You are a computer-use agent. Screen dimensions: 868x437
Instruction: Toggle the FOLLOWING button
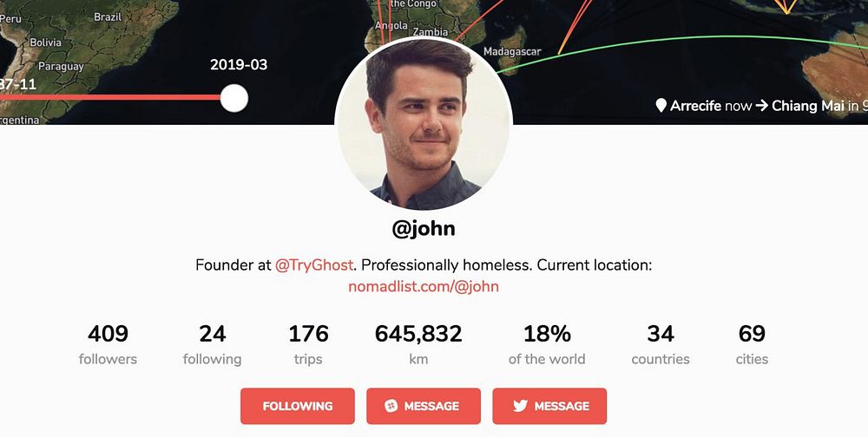pos(297,406)
